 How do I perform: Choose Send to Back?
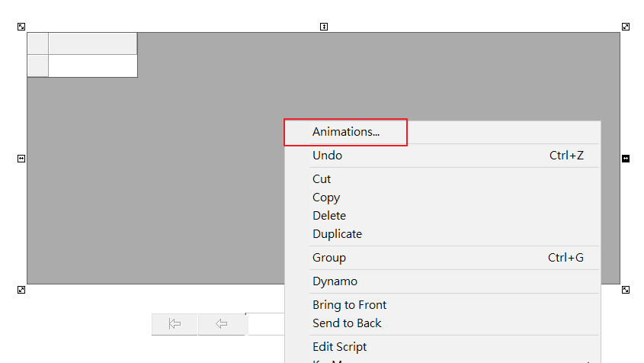pyautogui.click(x=442, y=323)
